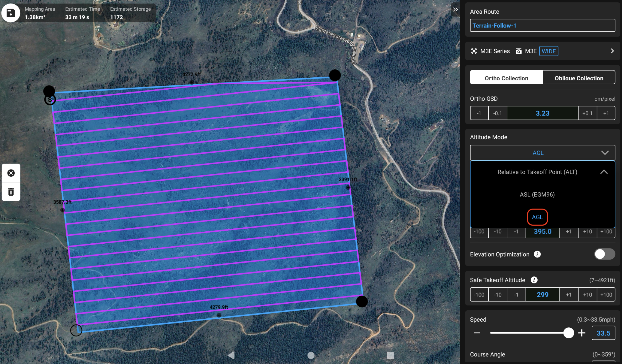Open Safe Takeoff Altitude info icon
This screenshot has width=622, height=364.
pos(534,280)
